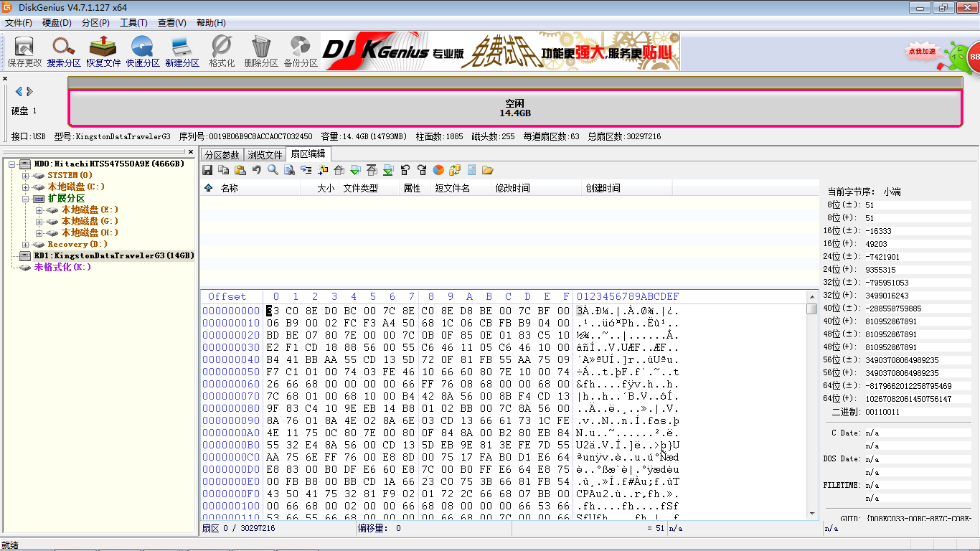
Task: Click the magnifier find icon in the sector editor
Action: [273, 170]
